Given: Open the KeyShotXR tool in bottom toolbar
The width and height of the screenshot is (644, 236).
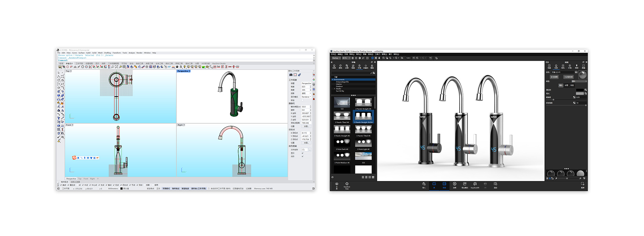Looking at the screenshot, I should tap(475, 185).
